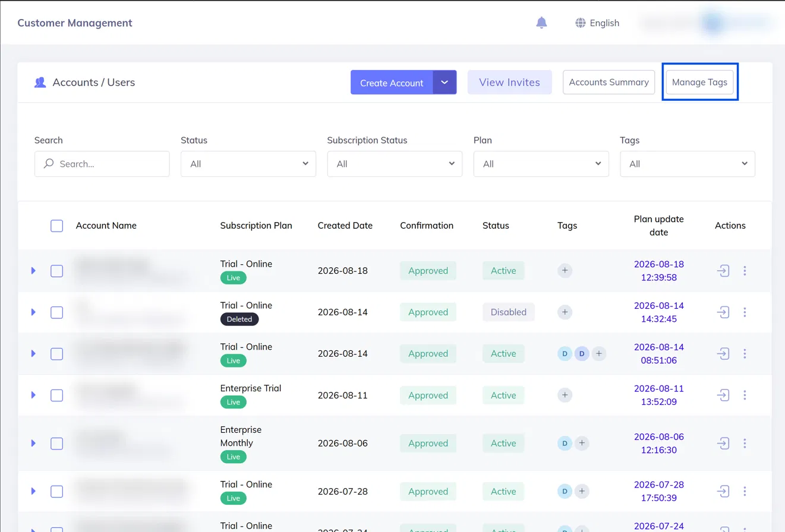Image resolution: width=785 pixels, height=532 pixels.
Task: Open the Status filter dropdown
Action: click(x=248, y=164)
